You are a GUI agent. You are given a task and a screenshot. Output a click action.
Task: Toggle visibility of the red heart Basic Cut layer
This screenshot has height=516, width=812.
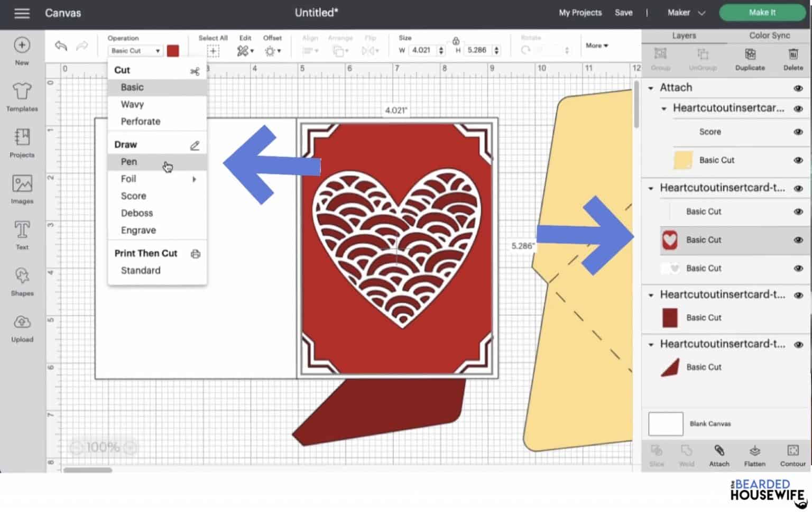click(798, 239)
